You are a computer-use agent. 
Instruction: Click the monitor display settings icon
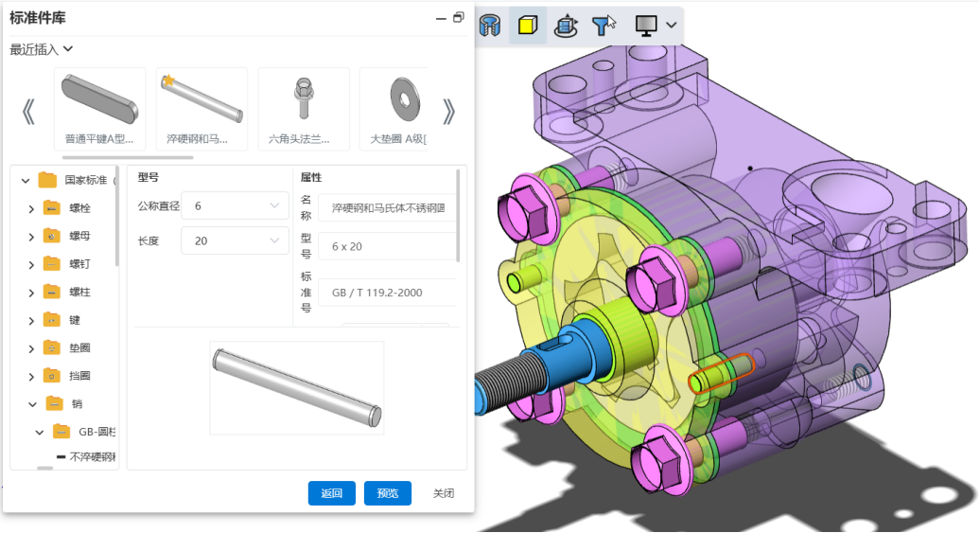click(x=646, y=26)
